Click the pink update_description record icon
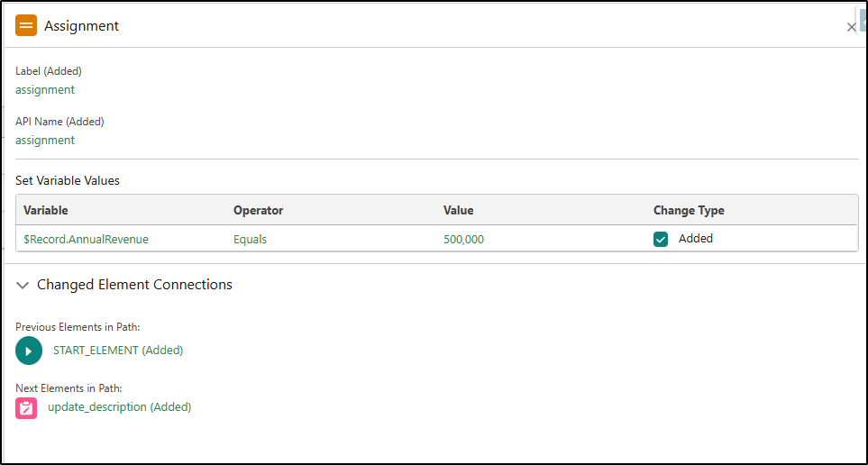Image resolution: width=868 pixels, height=465 pixels. pyautogui.click(x=26, y=407)
